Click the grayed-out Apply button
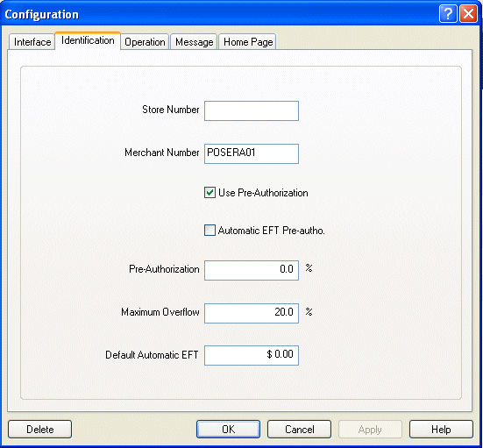This screenshot has height=448, width=483. click(x=370, y=430)
